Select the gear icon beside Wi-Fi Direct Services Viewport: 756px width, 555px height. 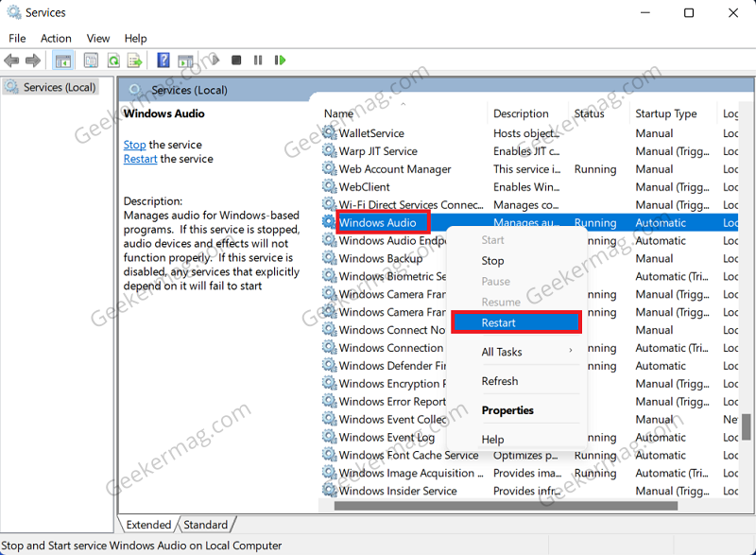[x=329, y=204]
